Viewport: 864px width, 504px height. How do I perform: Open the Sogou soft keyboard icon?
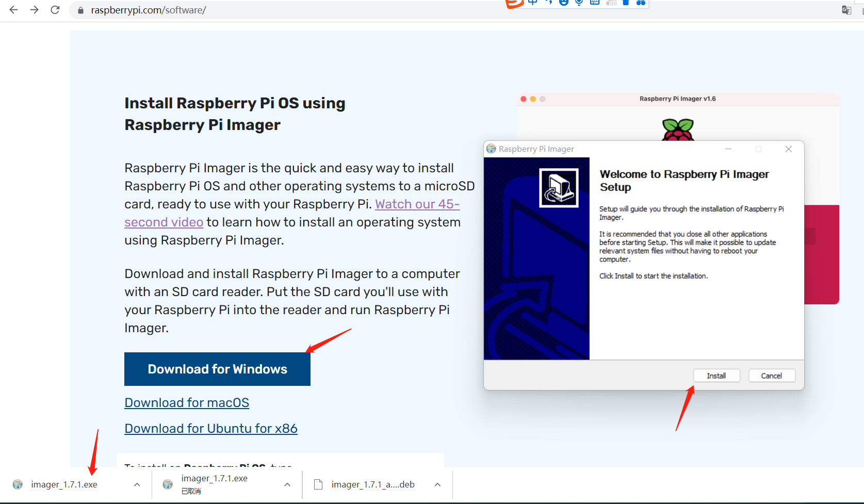click(x=595, y=2)
